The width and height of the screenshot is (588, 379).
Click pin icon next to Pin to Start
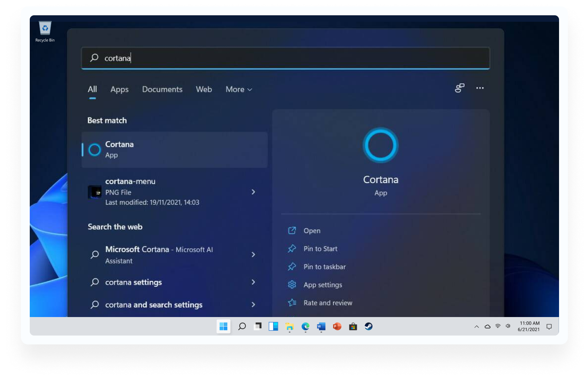point(292,249)
